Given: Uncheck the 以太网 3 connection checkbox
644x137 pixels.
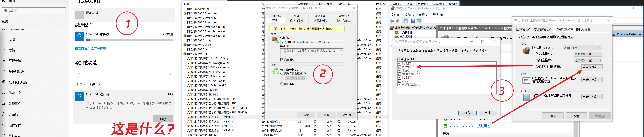Looking at the screenshot, I should 399,67.
